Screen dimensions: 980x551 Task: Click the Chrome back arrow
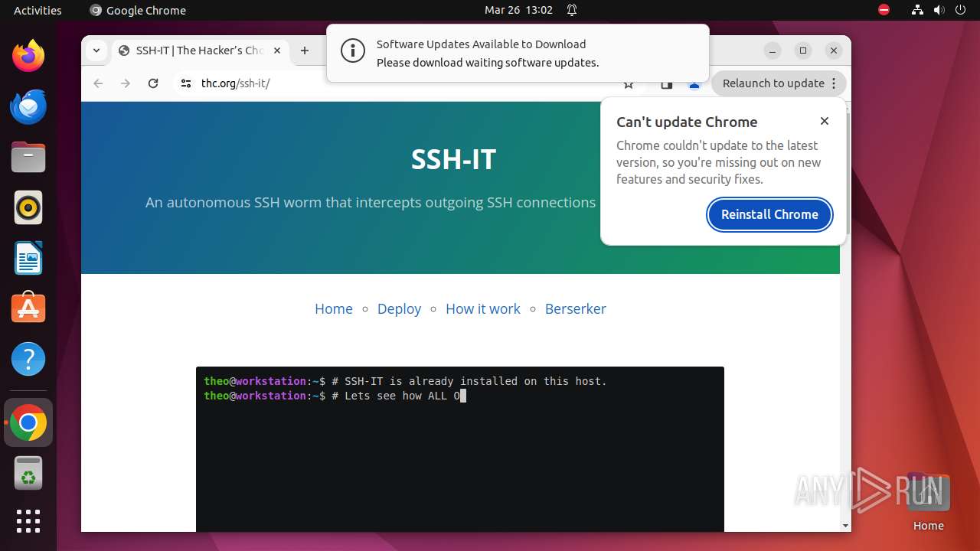(x=98, y=83)
